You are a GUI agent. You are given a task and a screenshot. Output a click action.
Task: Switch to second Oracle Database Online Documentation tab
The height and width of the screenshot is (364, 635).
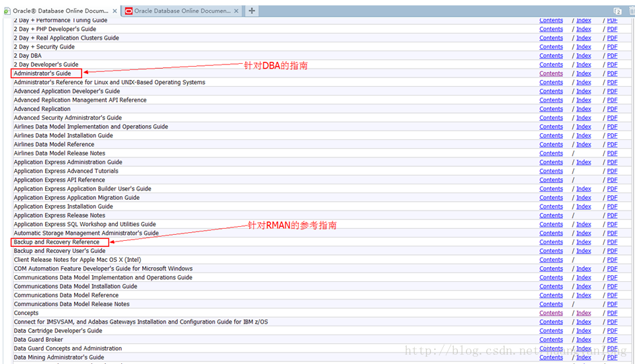pyautogui.click(x=182, y=11)
